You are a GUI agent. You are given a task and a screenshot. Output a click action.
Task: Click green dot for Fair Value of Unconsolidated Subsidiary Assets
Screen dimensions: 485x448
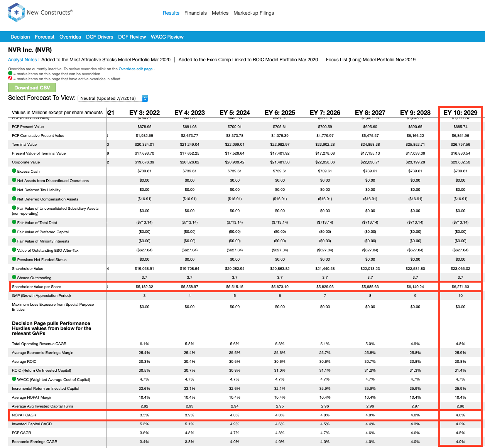[x=14, y=208]
